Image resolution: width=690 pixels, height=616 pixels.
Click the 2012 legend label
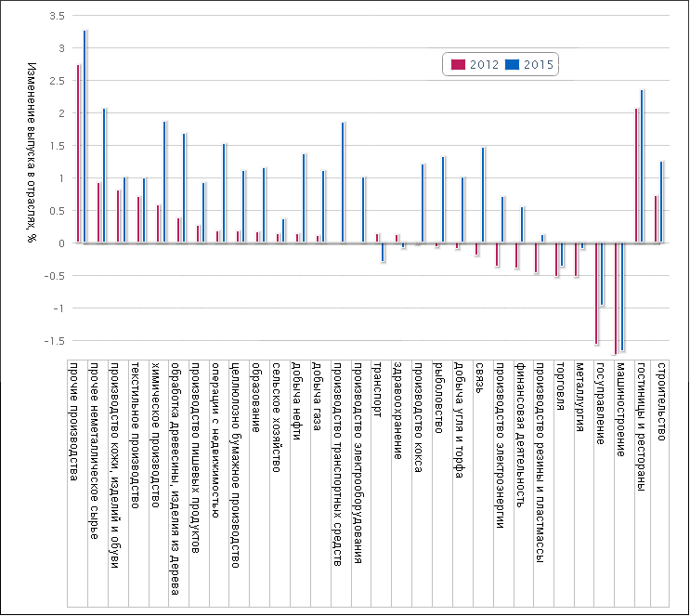click(x=484, y=65)
